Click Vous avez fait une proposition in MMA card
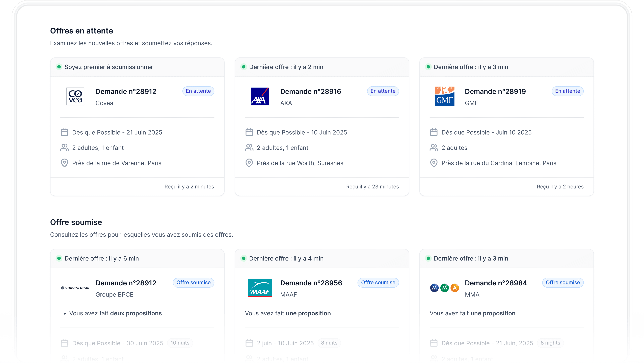Viewport: 644px width, 363px height. 472,313
